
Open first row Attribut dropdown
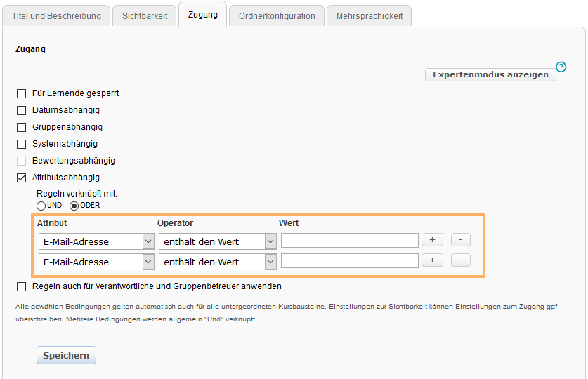click(x=96, y=241)
